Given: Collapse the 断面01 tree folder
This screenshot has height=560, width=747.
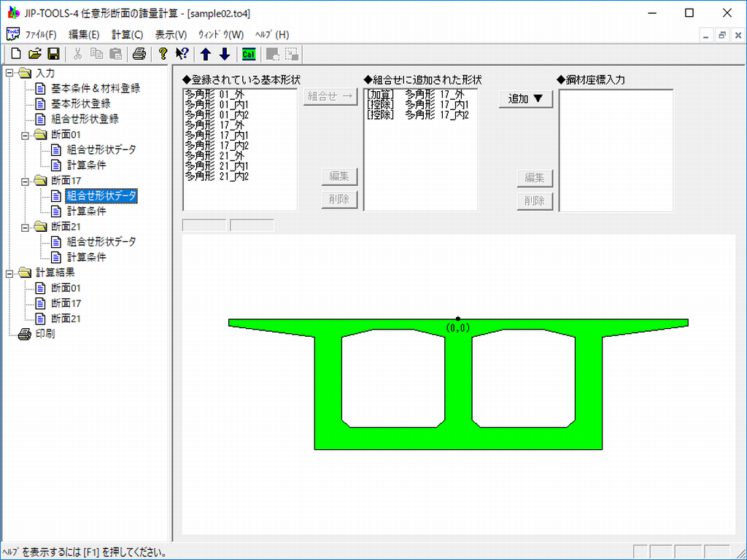Looking at the screenshot, I should coord(26,134).
